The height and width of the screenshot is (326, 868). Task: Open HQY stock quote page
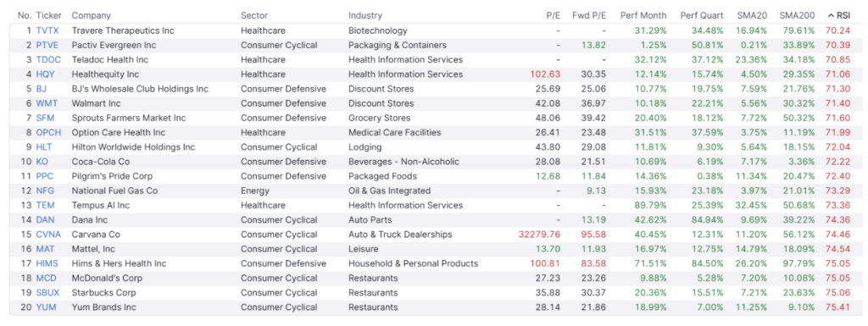point(46,74)
